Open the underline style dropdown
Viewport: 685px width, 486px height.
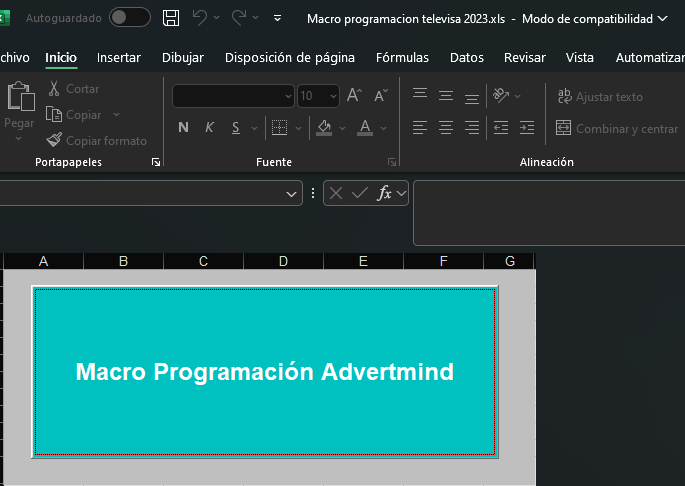[254, 128]
